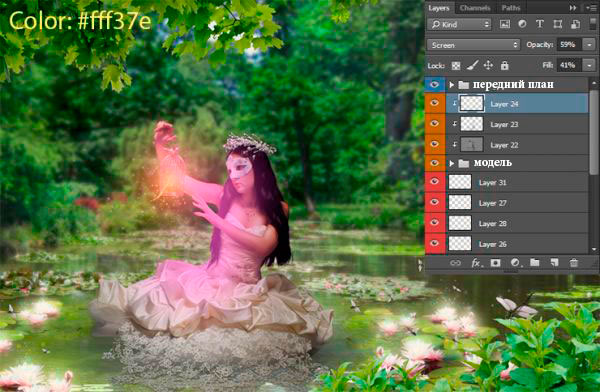This screenshot has width=600, height=392.
Task: Open the fx layer style menu
Action: pos(476,263)
